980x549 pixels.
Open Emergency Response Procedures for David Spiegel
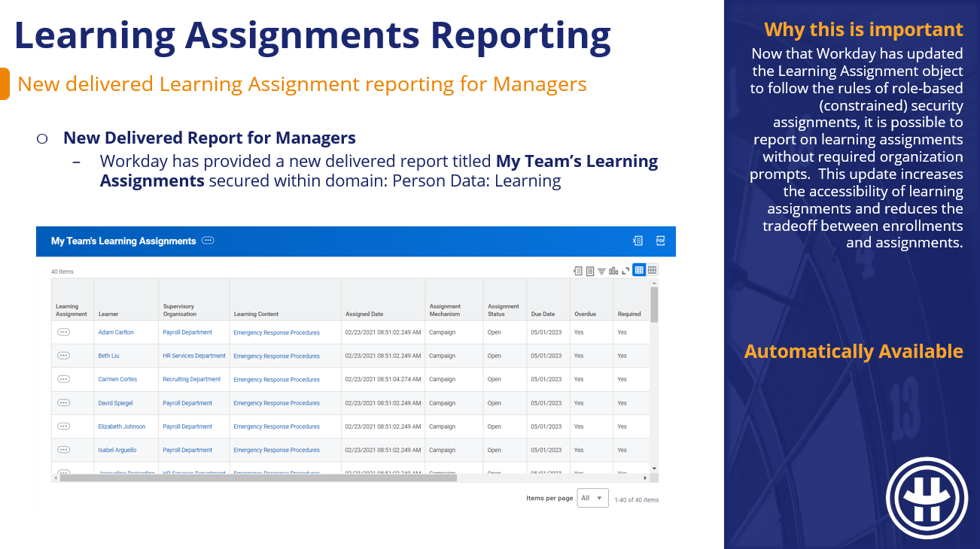(x=276, y=403)
